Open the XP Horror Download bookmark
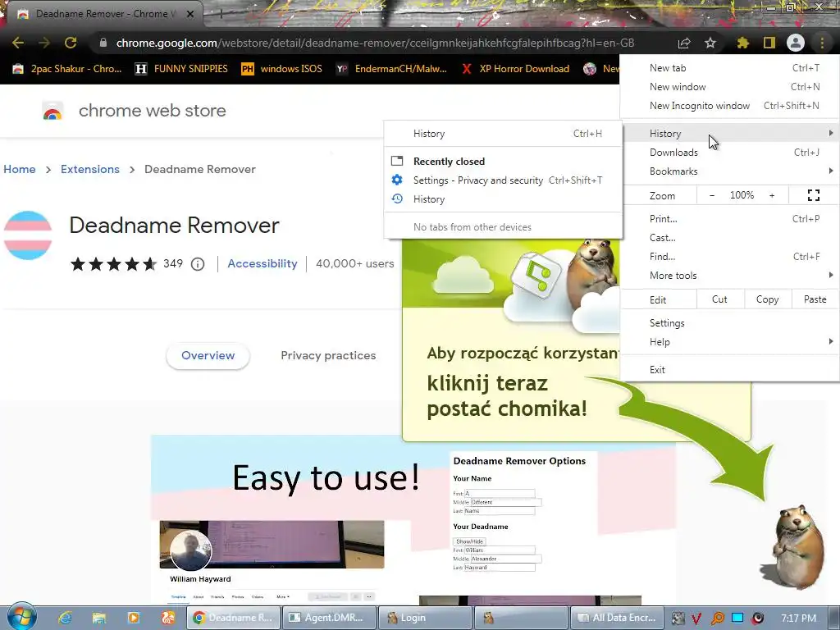This screenshot has width=840, height=630. (516, 69)
